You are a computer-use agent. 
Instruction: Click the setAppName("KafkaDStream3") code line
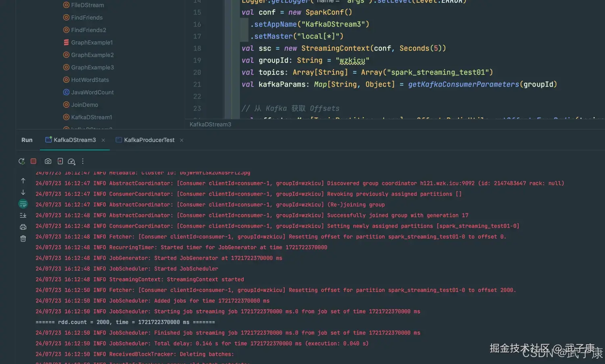[310, 25]
